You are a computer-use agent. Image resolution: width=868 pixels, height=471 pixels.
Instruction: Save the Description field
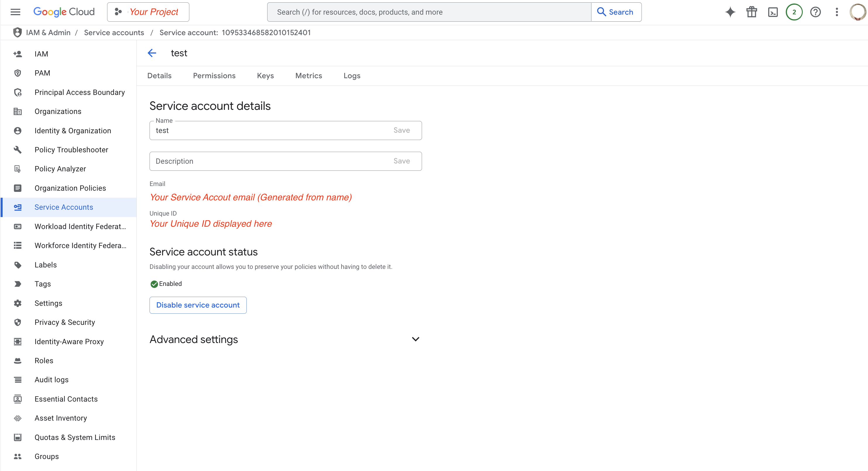[x=401, y=161]
